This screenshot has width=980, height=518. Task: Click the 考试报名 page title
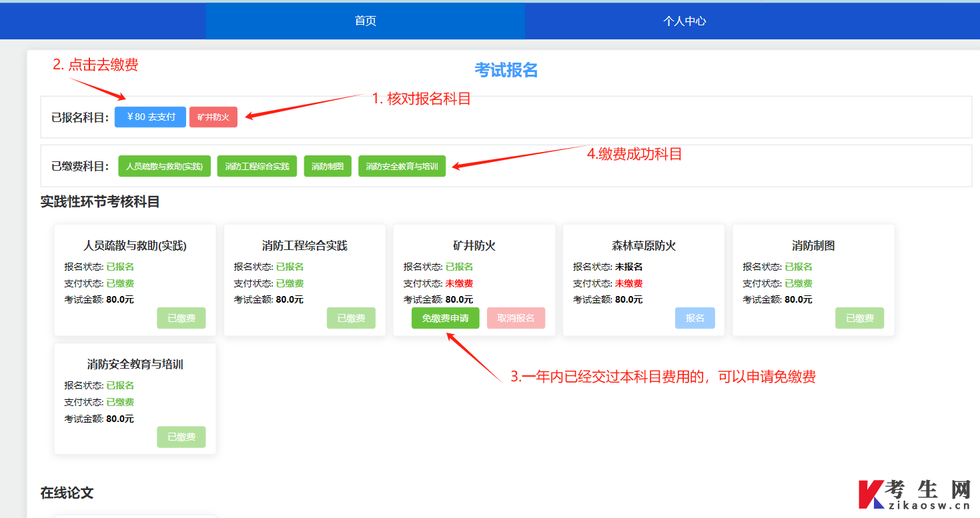[x=506, y=70]
